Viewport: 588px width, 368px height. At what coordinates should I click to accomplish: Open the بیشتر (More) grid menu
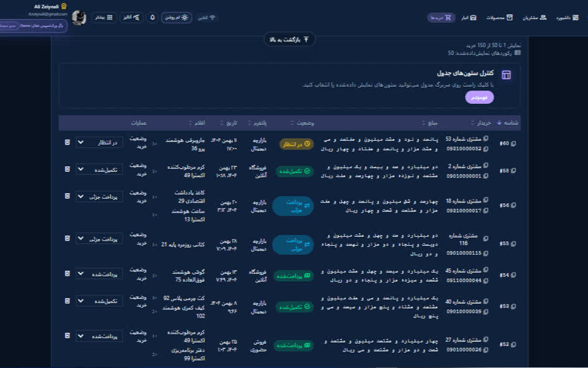coord(104,17)
